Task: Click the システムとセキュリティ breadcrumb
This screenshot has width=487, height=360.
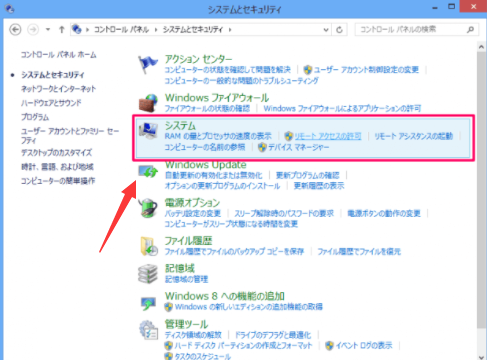Action: coord(193,30)
